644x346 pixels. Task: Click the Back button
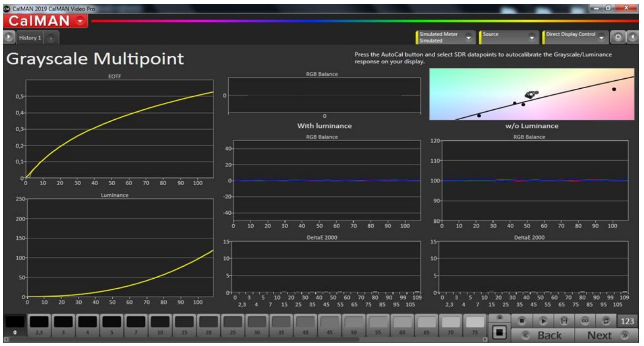pos(542,335)
